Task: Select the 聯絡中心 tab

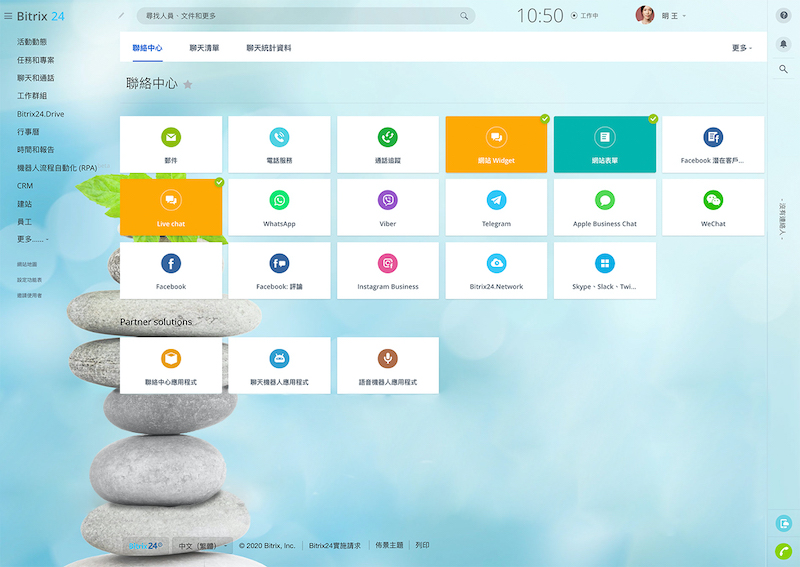Action: pos(147,48)
